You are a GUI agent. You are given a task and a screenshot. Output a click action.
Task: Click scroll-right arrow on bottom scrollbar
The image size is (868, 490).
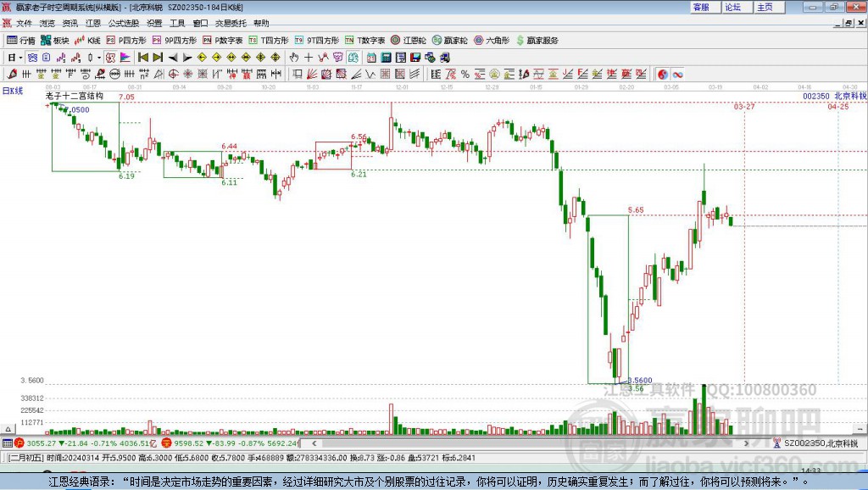[x=746, y=443]
